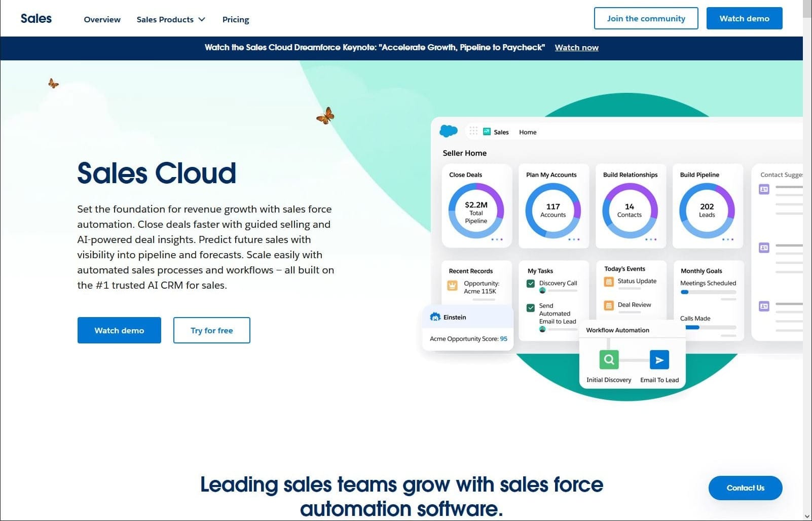Expand the Sales Products dropdown menu
The height and width of the screenshot is (521, 812).
pos(171,19)
